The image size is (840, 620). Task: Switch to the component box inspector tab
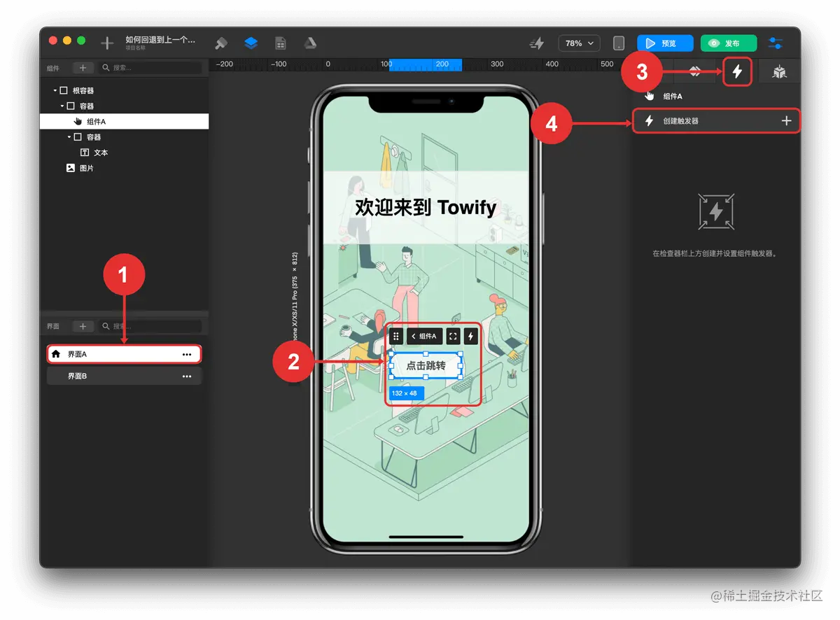coord(778,71)
